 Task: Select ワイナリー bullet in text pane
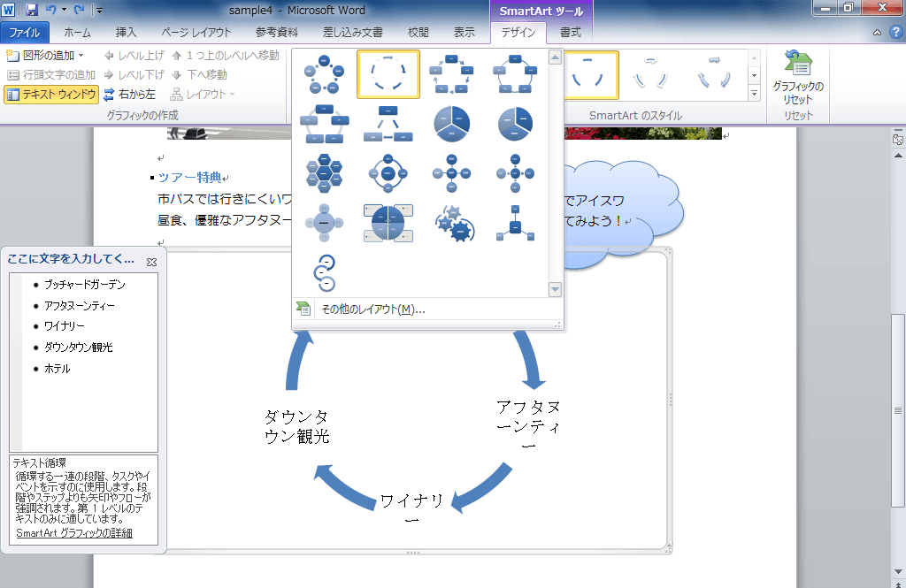click(x=64, y=326)
